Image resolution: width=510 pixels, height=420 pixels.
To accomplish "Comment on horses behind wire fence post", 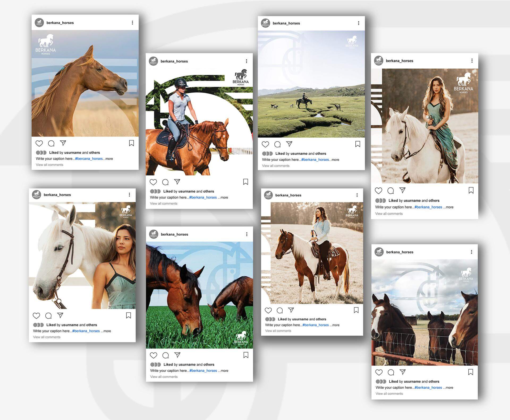I will tap(391, 372).
